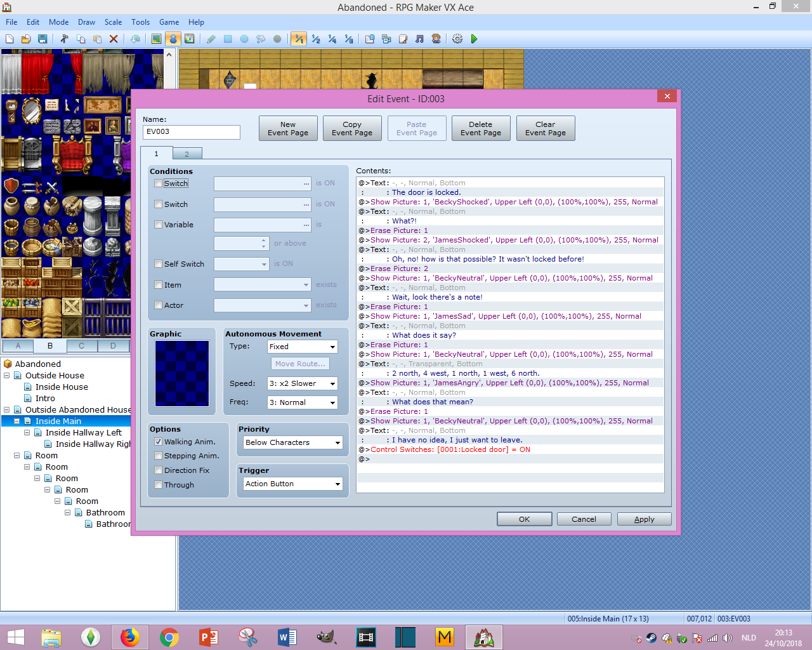Screen dimensions: 812x650
Task: Open the Freq dropdown showing Normal
Action: (302, 402)
